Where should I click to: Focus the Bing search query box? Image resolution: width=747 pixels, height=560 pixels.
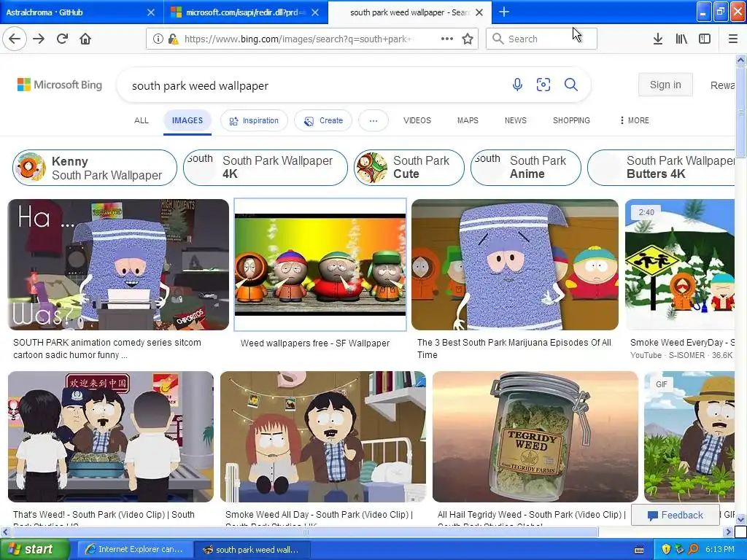(314, 86)
